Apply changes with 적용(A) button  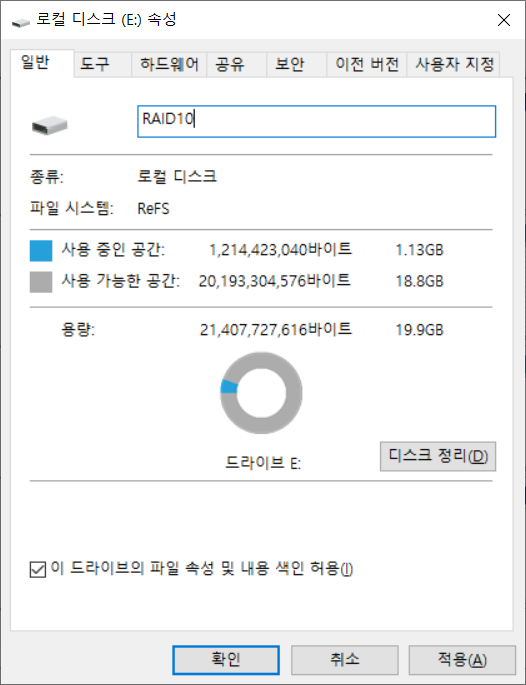click(x=462, y=660)
